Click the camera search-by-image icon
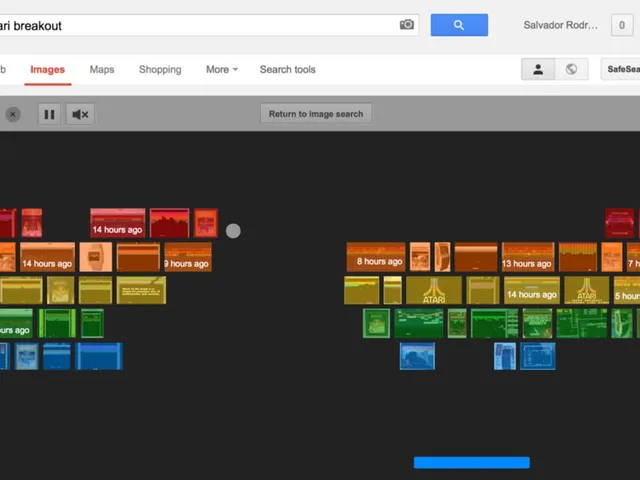This screenshot has height=480, width=640. coord(407,24)
